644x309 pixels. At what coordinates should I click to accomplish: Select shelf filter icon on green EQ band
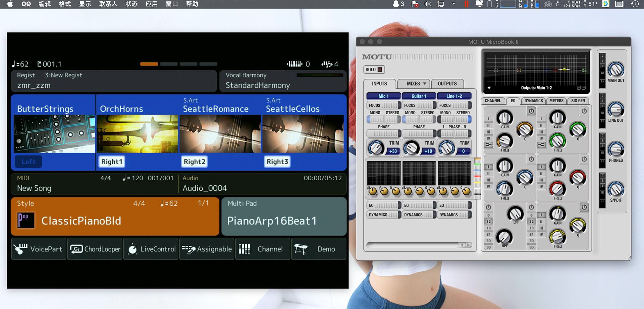541,145
